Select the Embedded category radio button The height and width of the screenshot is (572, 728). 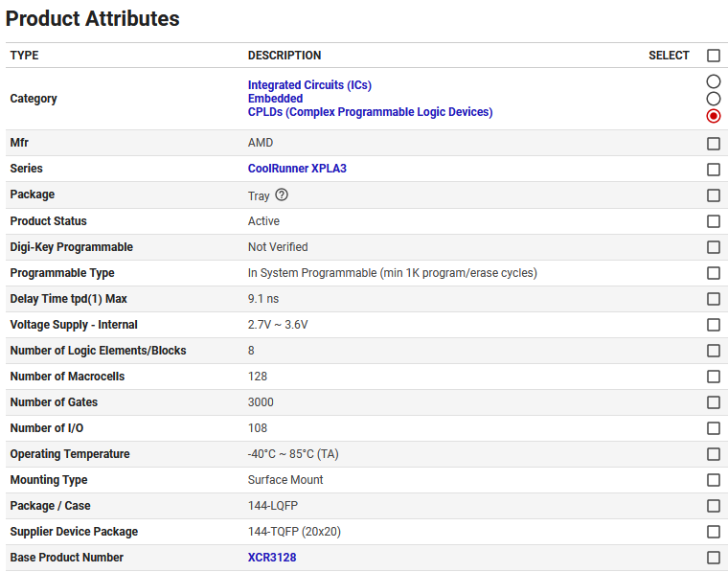tap(713, 99)
